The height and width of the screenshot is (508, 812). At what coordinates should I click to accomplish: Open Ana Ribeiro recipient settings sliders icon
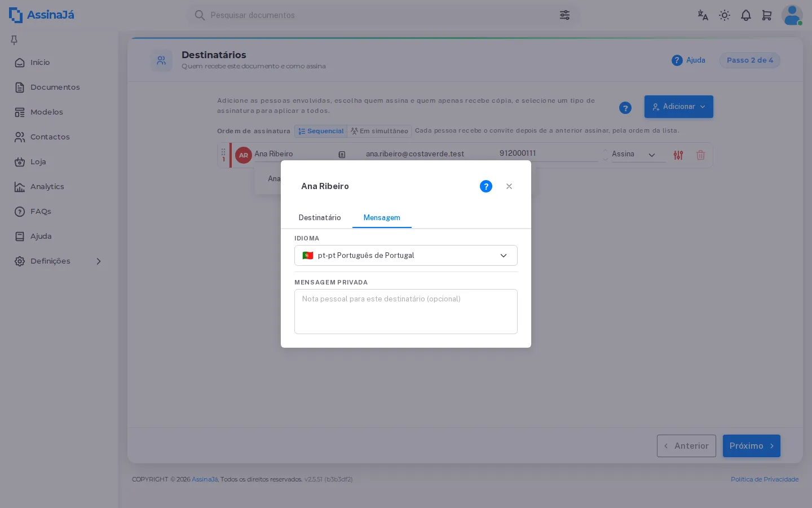[678, 155]
